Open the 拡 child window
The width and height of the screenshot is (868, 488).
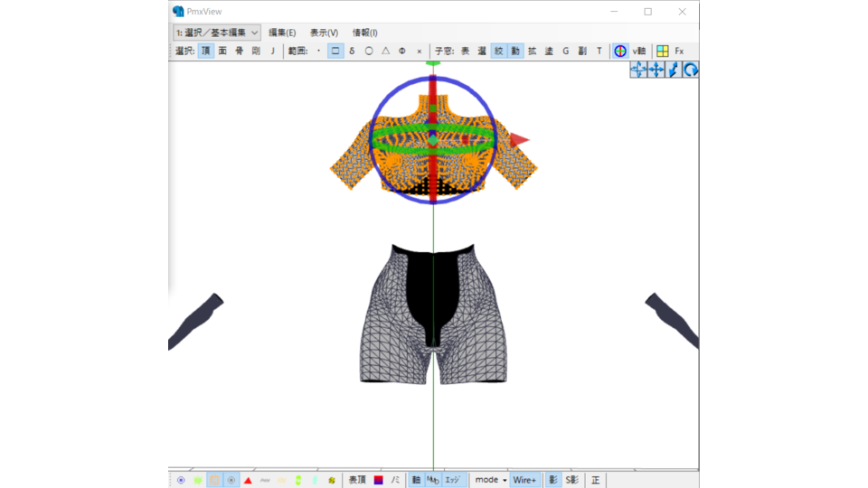tap(532, 51)
